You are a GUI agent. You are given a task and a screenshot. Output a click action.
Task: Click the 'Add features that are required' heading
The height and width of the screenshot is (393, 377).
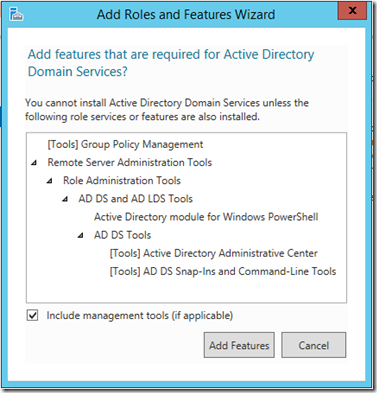tap(171, 63)
